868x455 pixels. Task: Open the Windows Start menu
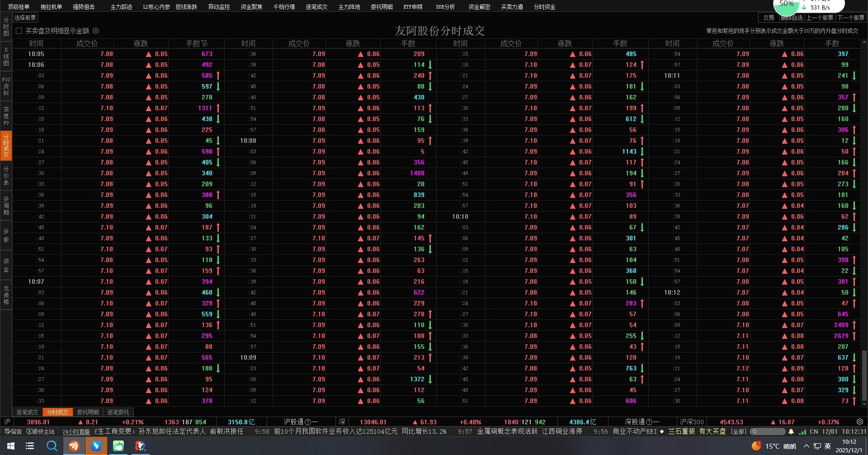pos(10,446)
